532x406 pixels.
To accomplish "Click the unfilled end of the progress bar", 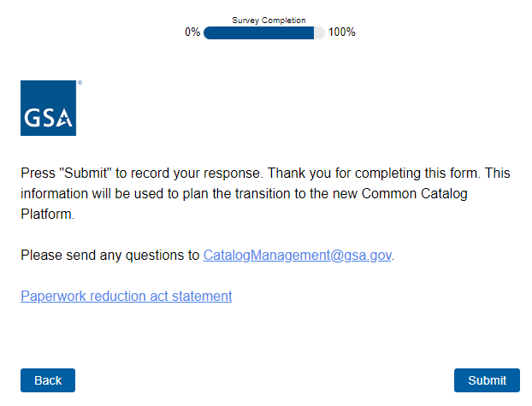I will click(320, 32).
